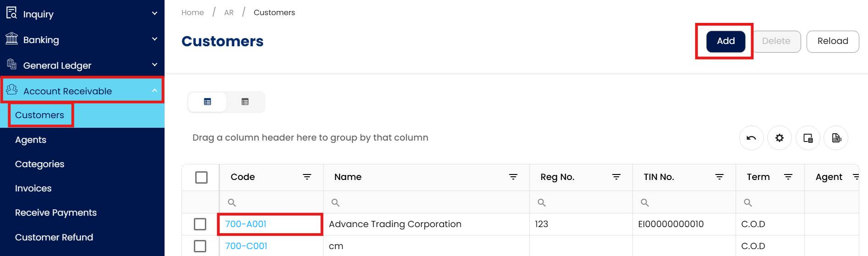Open the grid settings gear icon
Screen dimensions: 868x256
[x=779, y=138]
